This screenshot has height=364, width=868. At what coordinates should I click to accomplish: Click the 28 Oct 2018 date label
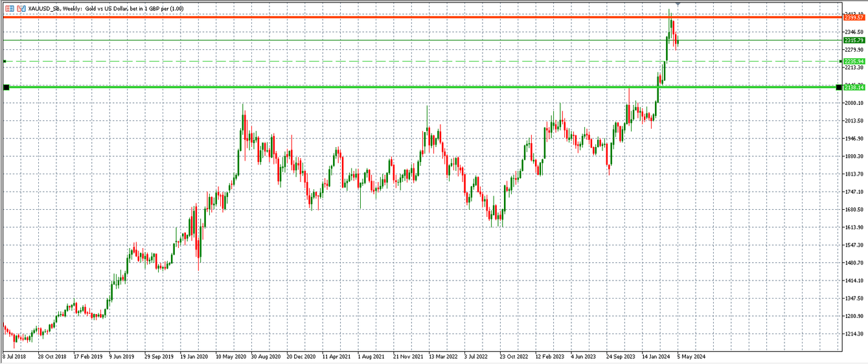pyautogui.click(x=52, y=356)
